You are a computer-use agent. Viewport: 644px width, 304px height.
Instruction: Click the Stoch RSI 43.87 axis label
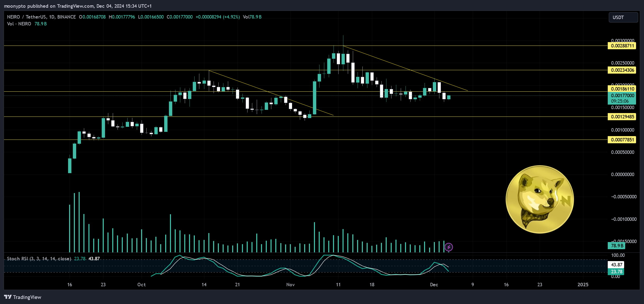616,265
